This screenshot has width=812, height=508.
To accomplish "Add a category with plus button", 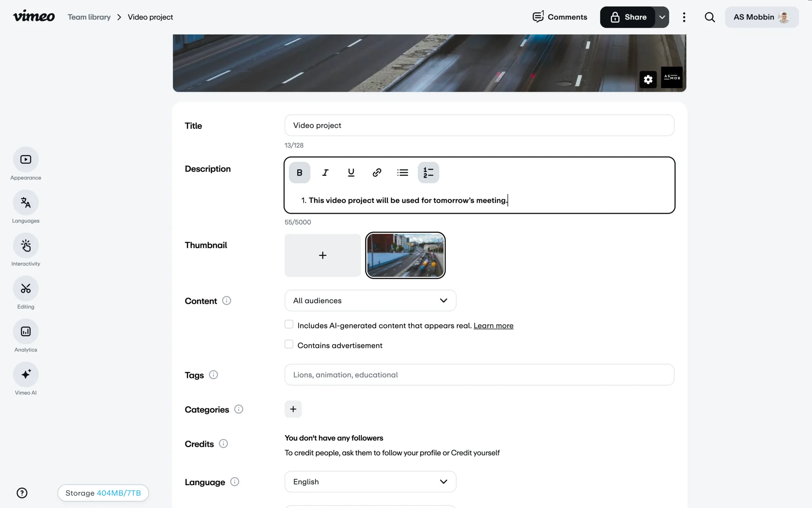I will 293,409.
